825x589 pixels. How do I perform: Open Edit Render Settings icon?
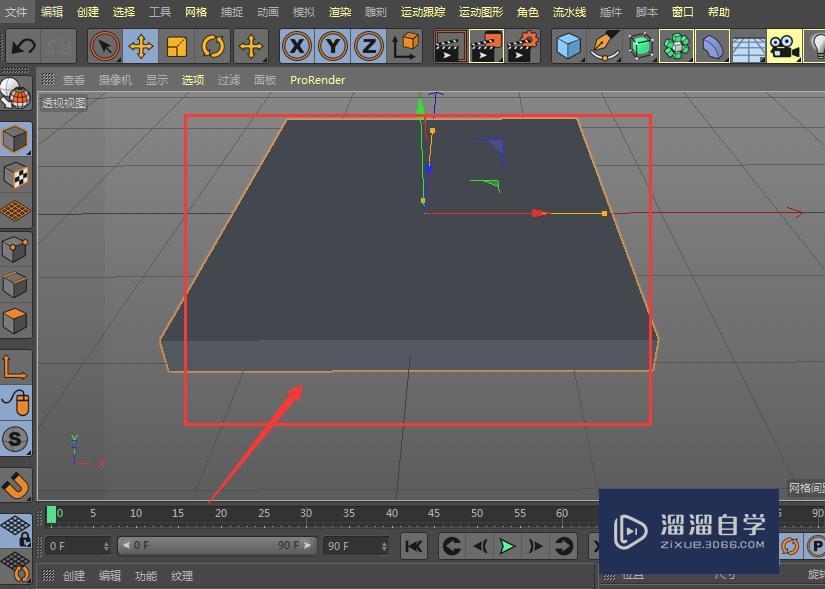[523, 46]
